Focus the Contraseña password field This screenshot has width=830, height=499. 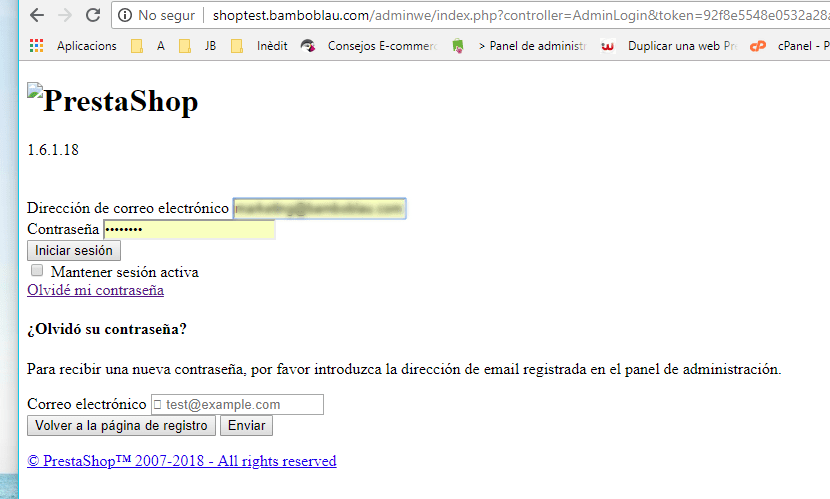[189, 230]
